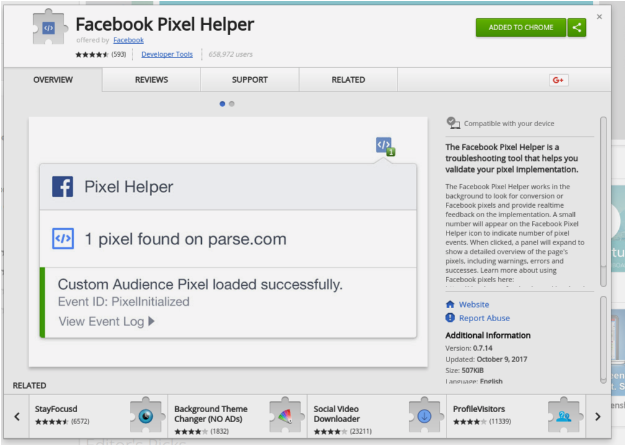Image resolution: width=627 pixels, height=447 pixels.
Task: Open the Facebook developer link
Action: (128, 40)
